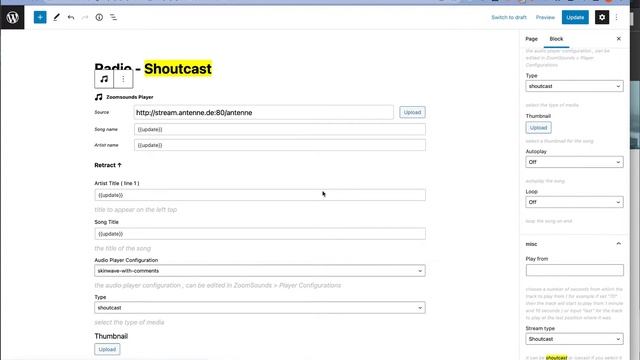Click the sidebar Thumbnail Upload button
The image size is (640, 360).
pos(538,128)
